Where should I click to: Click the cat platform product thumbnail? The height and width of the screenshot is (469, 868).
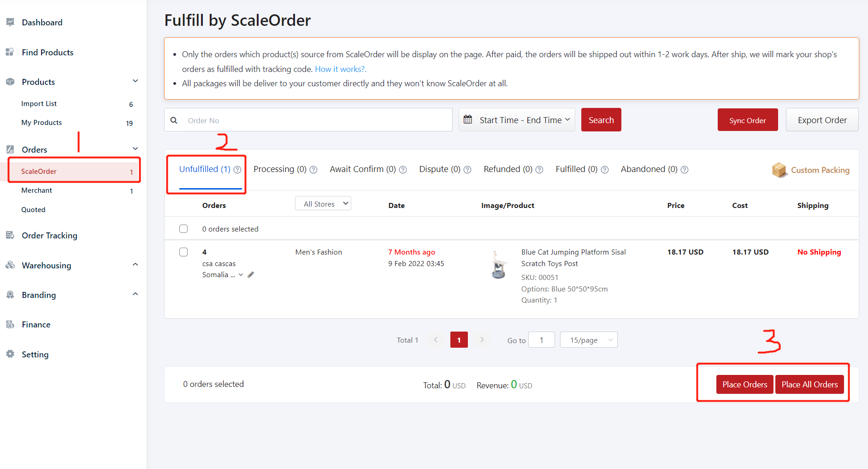[x=498, y=265]
